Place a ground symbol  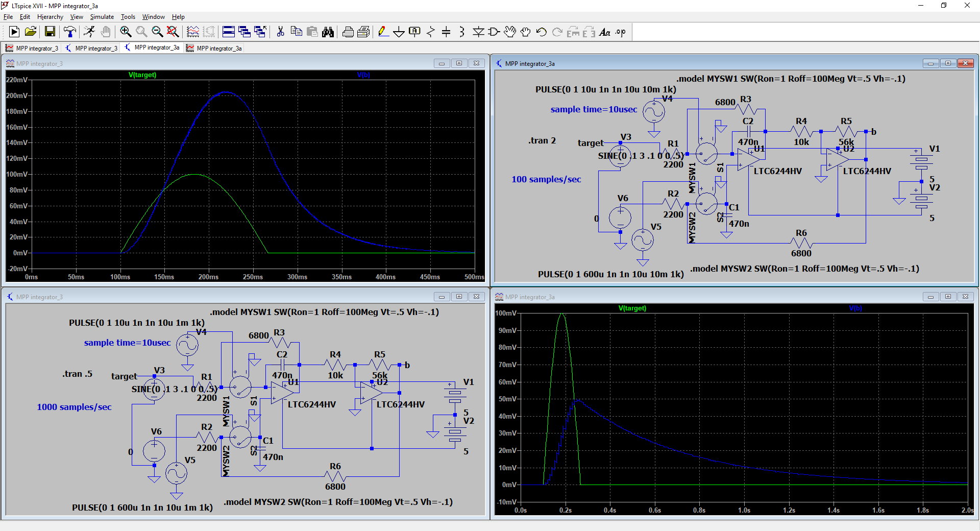pos(399,32)
